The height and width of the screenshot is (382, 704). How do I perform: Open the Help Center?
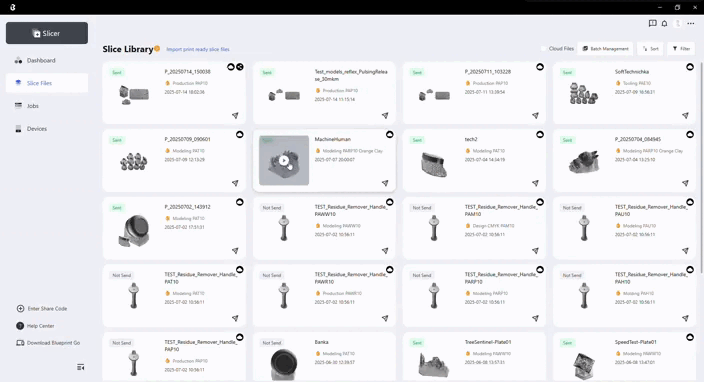pos(35,326)
